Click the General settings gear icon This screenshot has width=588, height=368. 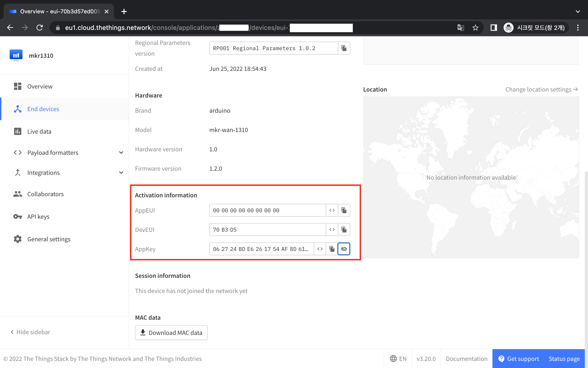17,239
